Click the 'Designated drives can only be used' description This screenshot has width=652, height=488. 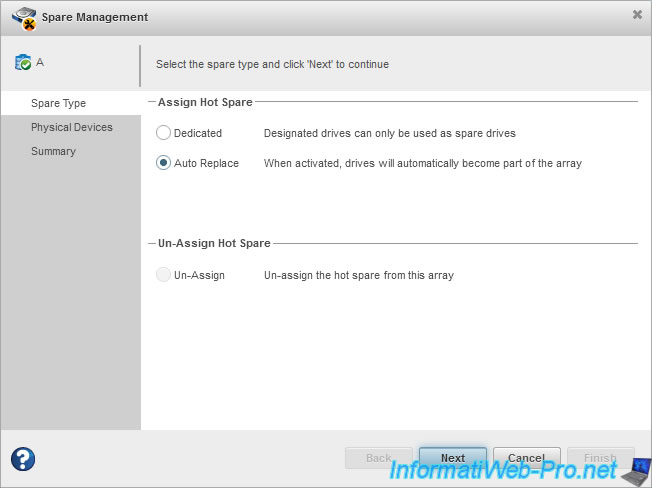(389, 133)
